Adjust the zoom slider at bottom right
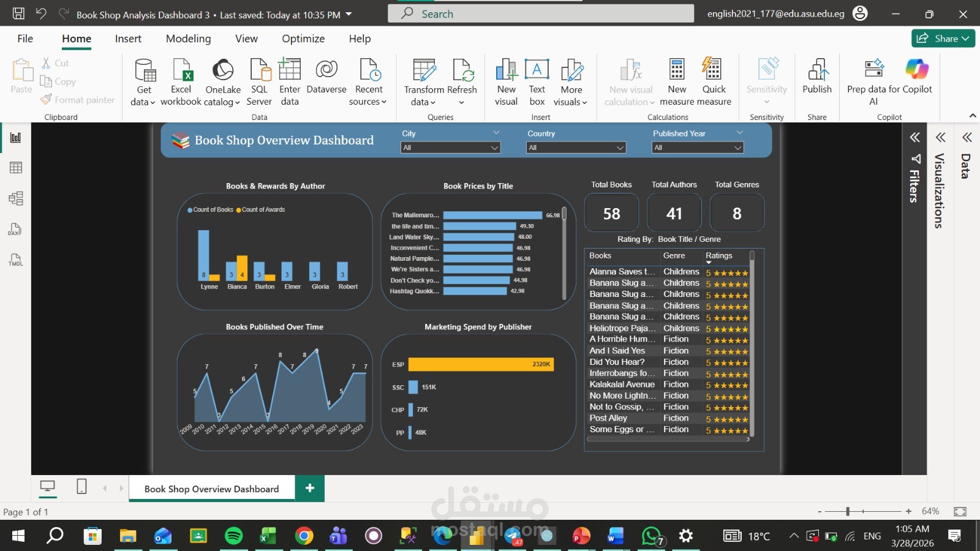This screenshot has height=551, width=980. [848, 511]
